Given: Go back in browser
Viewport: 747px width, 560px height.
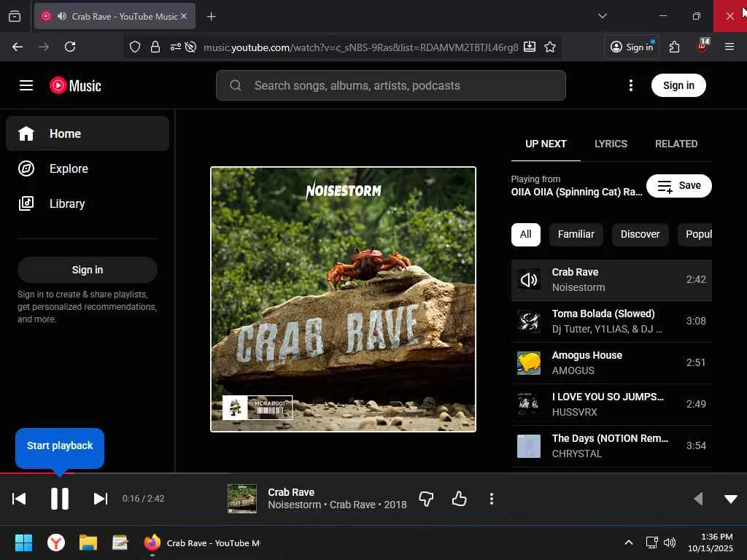Looking at the screenshot, I should [x=18, y=47].
